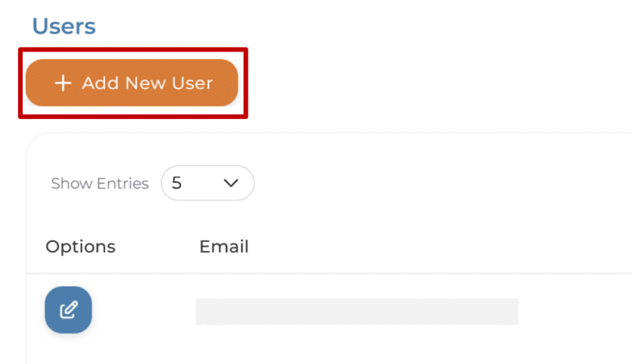Click the pencil glyph inside the blue square
The height and width of the screenshot is (364, 632).
click(69, 310)
